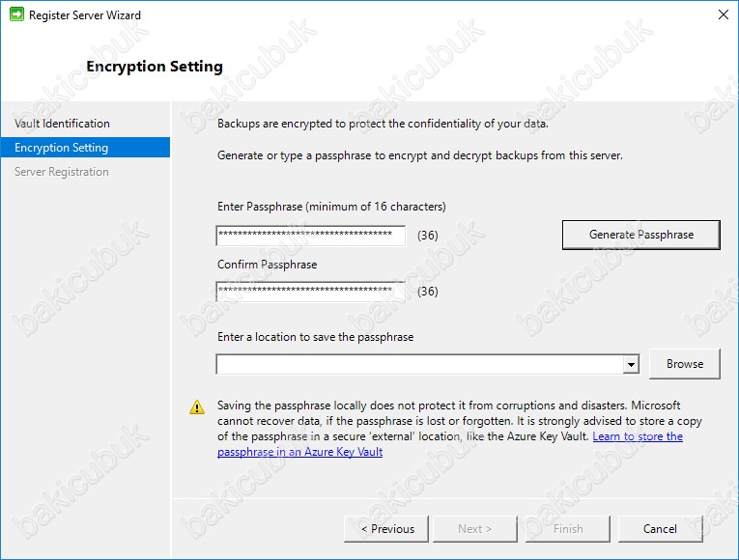Click 'Enter a location to save the passphrase' label

(x=315, y=337)
